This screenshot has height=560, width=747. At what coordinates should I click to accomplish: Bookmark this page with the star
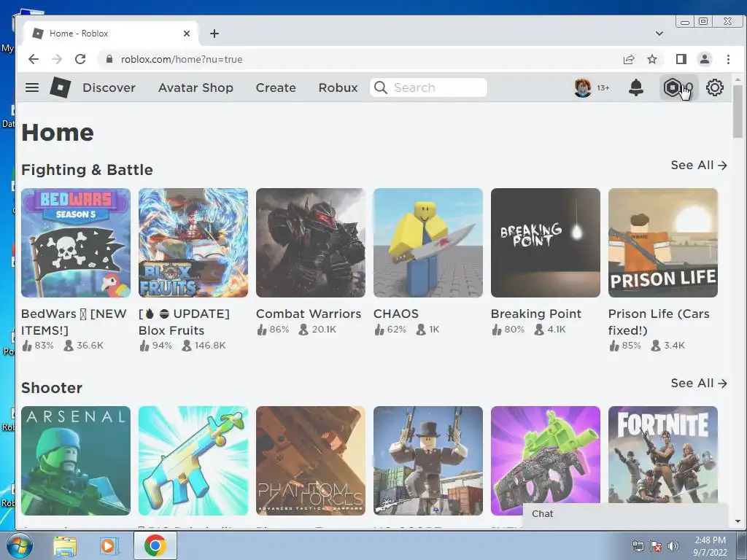[652, 59]
